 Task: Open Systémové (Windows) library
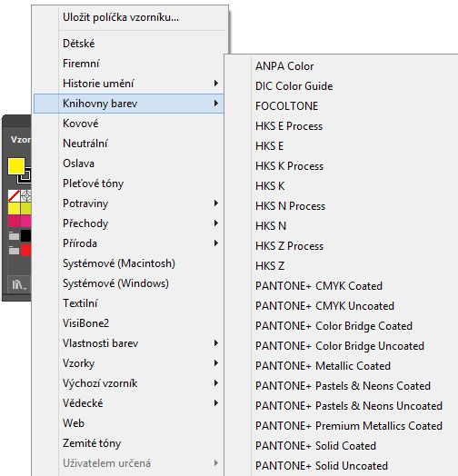click(x=129, y=283)
